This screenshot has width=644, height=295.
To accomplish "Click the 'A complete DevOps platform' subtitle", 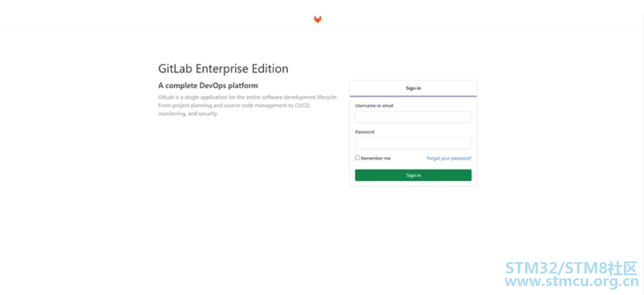I will 208,86.
